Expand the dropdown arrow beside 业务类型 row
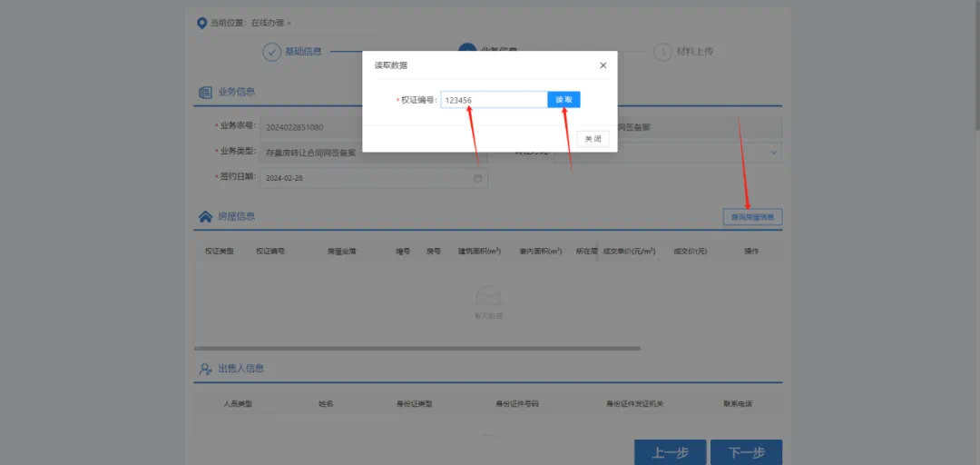 click(x=773, y=152)
